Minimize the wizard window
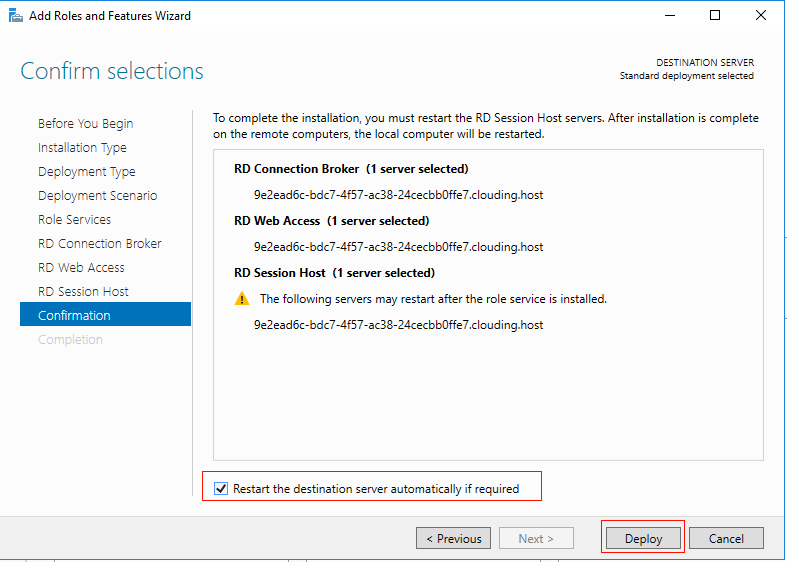787x562 pixels. 670,16
